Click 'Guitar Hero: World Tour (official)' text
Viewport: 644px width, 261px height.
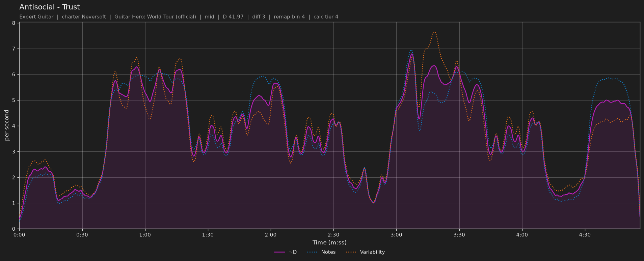pyautogui.click(x=155, y=17)
